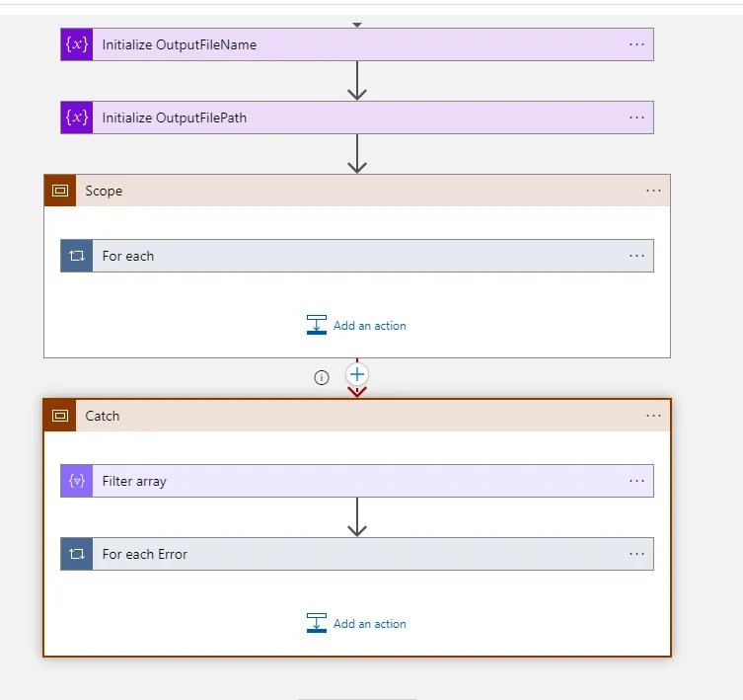Viewport: 743px width, 700px height.
Task: Open the ellipsis menu for Initialize OutputFileName
Action: tap(636, 44)
